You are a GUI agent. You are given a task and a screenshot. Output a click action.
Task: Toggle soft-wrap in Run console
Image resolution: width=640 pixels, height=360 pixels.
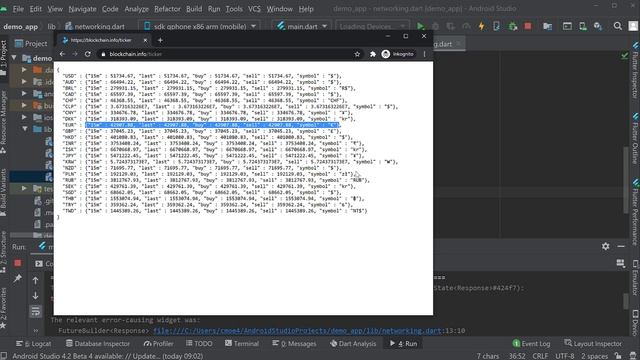36,311
